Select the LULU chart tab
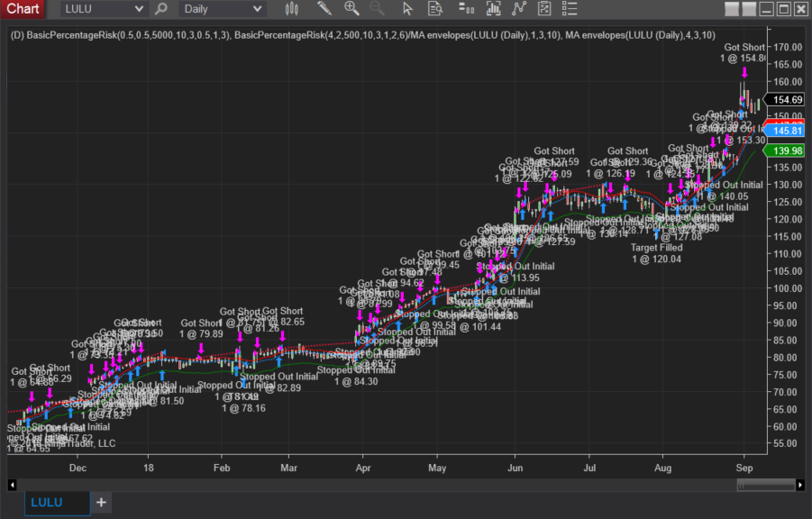Image resolution: width=812 pixels, height=519 pixels. pyautogui.click(x=58, y=503)
